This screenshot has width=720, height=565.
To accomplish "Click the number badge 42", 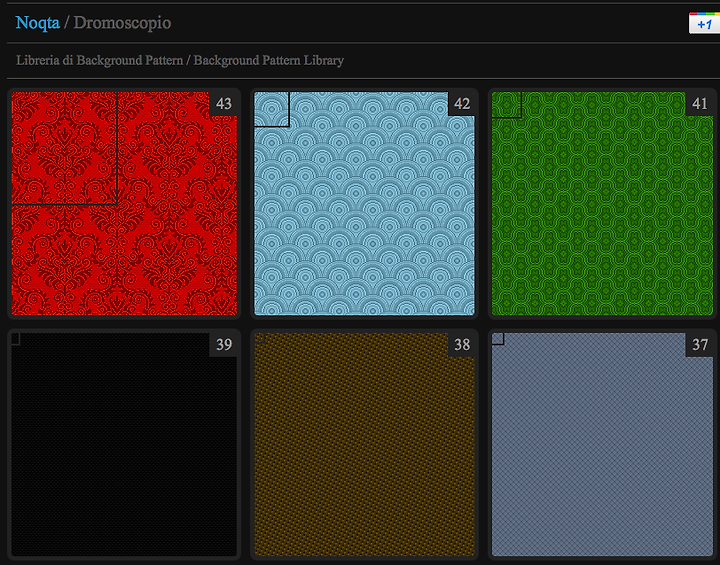I will point(461,104).
